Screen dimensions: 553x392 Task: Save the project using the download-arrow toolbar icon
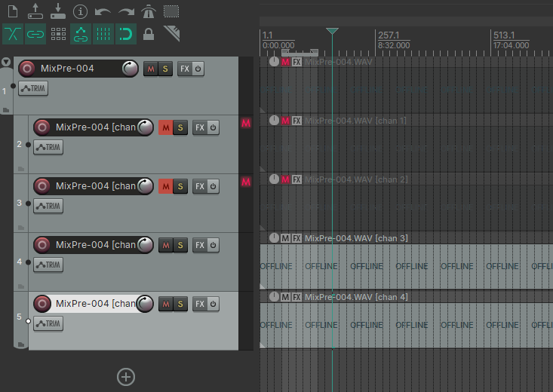tap(58, 11)
